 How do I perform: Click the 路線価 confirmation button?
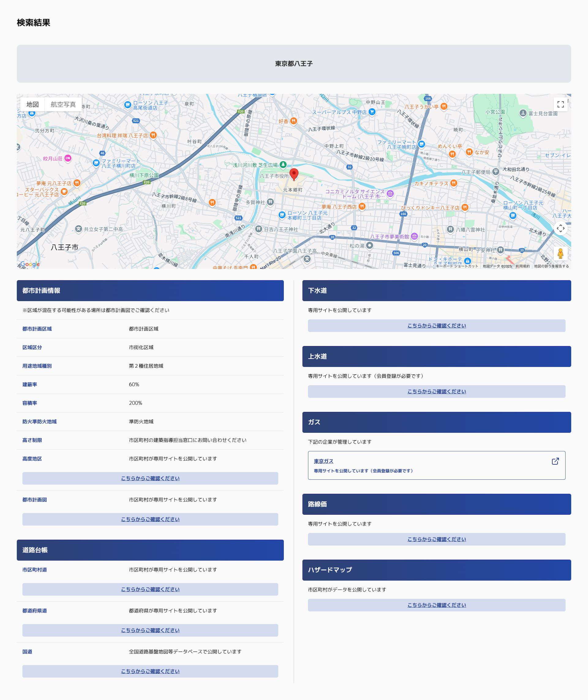click(436, 539)
